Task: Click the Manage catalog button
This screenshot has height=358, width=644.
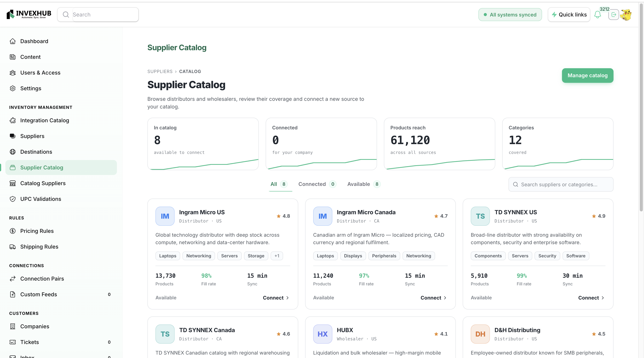Action: tap(587, 75)
